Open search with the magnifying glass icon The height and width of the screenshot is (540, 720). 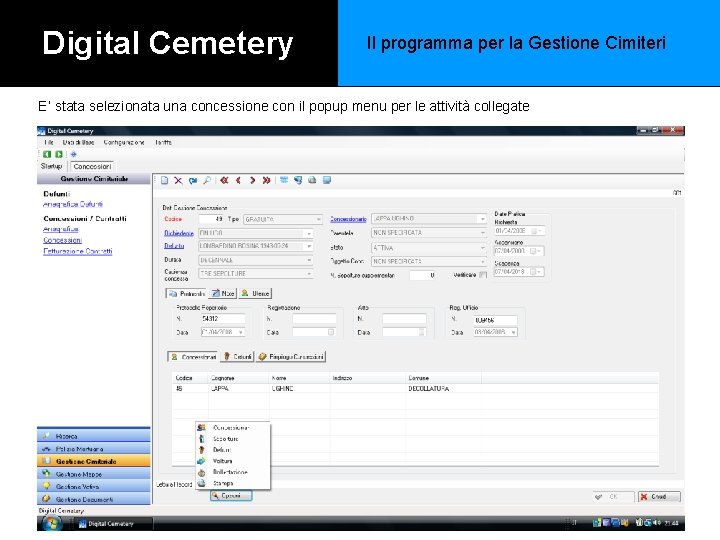pos(207,180)
